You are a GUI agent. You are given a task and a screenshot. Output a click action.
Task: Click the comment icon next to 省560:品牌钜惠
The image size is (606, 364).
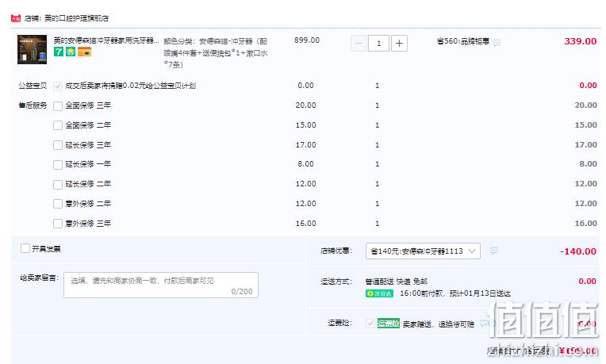click(497, 43)
